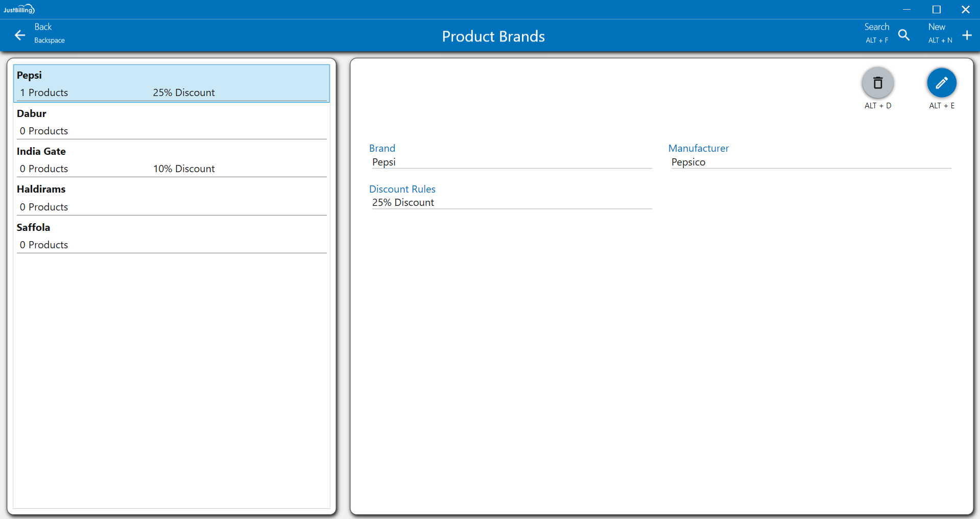
Task: Click the Search label in header
Action: [x=876, y=27]
